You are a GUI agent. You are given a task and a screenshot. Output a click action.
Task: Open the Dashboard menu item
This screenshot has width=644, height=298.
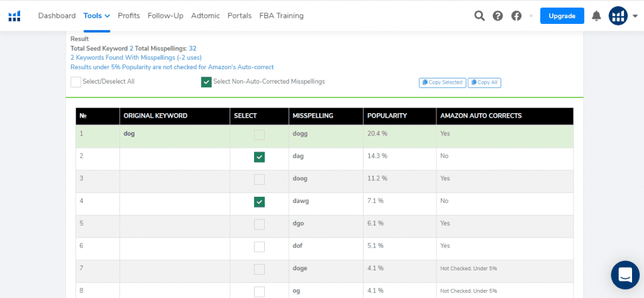[57, 16]
